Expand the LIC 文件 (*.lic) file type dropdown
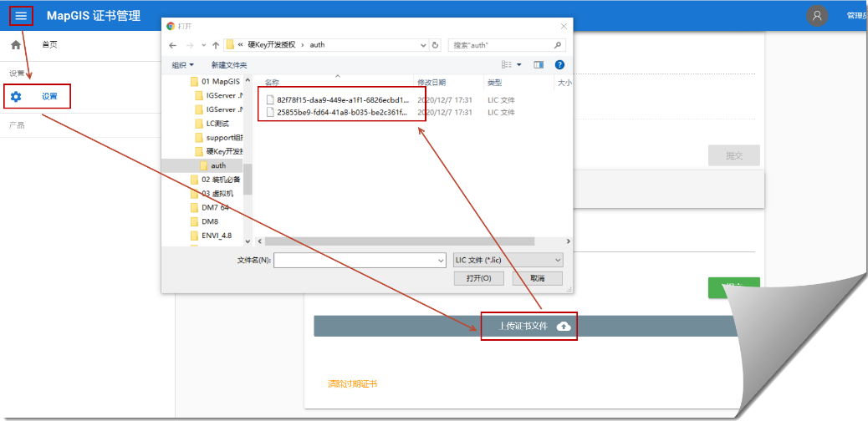The image size is (868, 421). point(508,261)
